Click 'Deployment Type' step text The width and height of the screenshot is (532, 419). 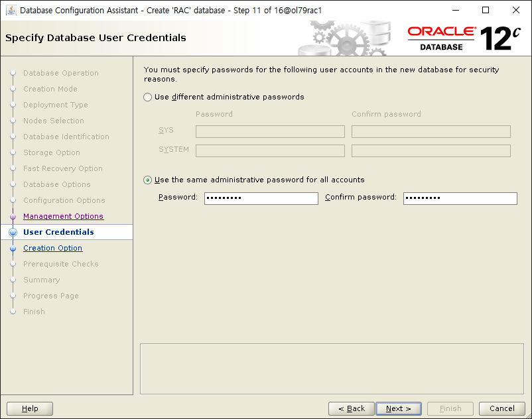coord(55,105)
